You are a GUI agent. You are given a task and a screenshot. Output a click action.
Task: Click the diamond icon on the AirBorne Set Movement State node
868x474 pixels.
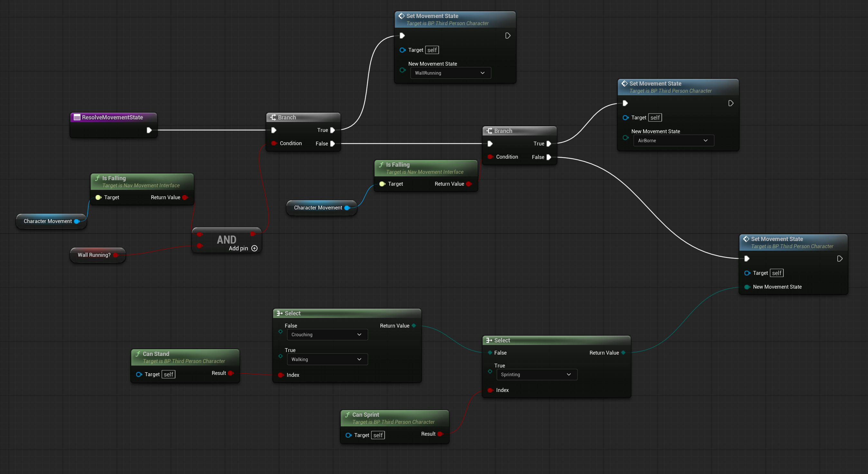[x=624, y=83]
